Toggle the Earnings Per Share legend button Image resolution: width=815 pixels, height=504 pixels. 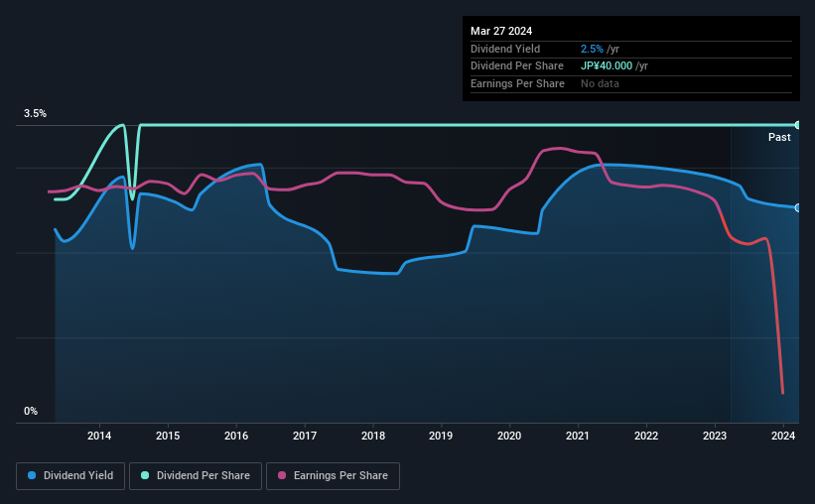(x=333, y=476)
